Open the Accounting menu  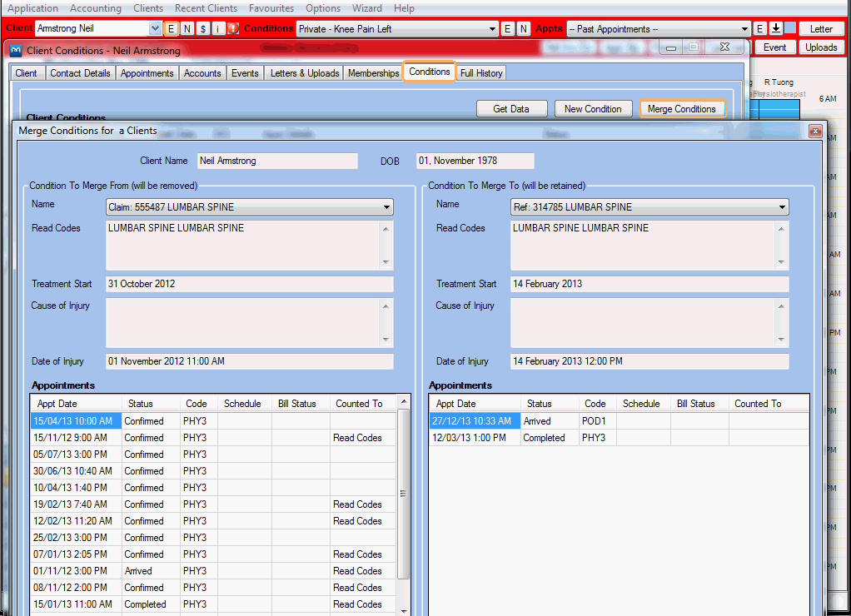coord(96,8)
